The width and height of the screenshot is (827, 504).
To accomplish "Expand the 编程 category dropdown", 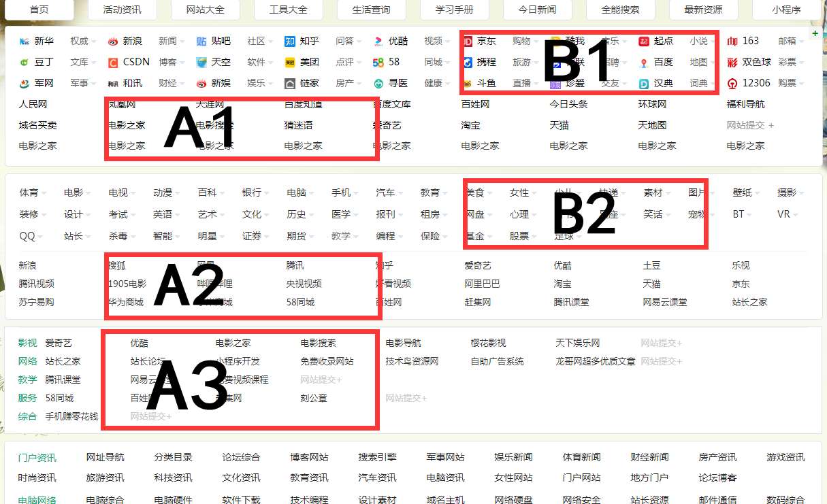I will [x=389, y=236].
